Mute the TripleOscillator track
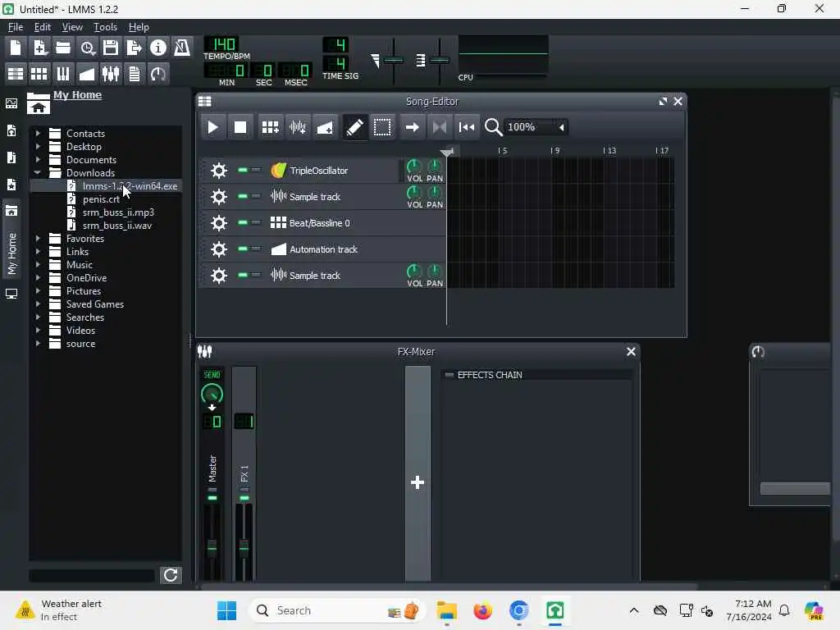840x630 pixels. click(243, 170)
